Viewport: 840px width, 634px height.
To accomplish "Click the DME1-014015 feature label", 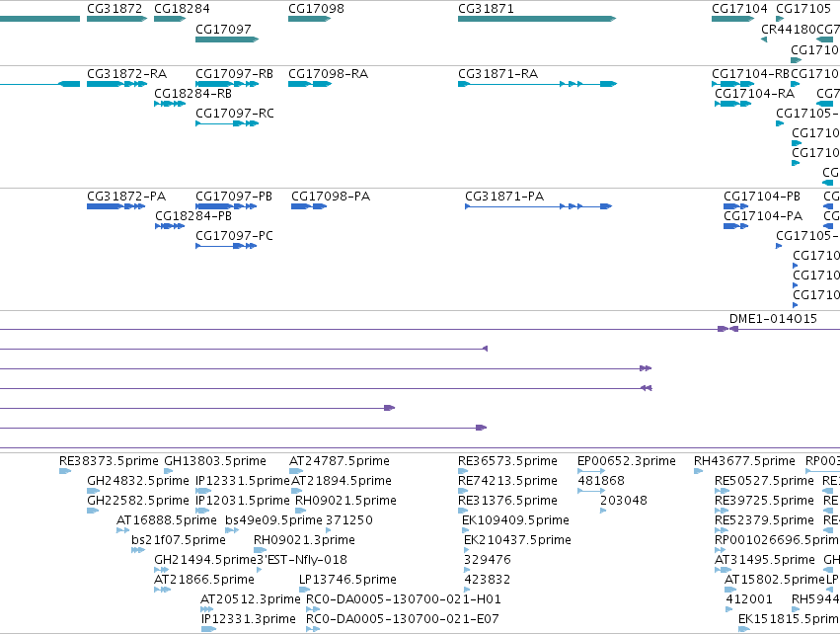I will coord(773,318).
